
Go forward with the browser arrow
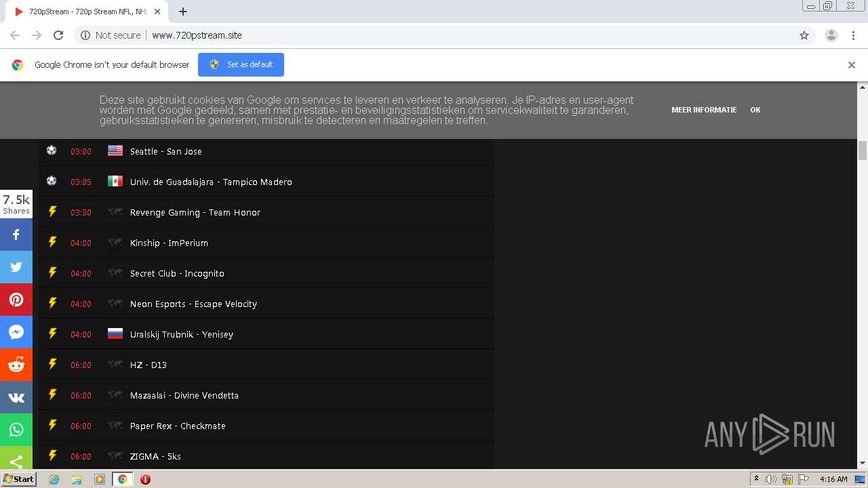pos(37,35)
